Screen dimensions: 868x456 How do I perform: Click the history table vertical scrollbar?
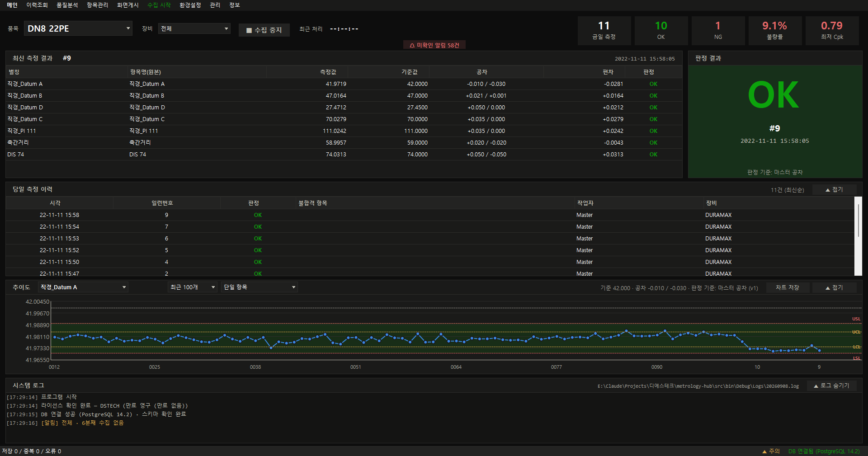coord(858,236)
